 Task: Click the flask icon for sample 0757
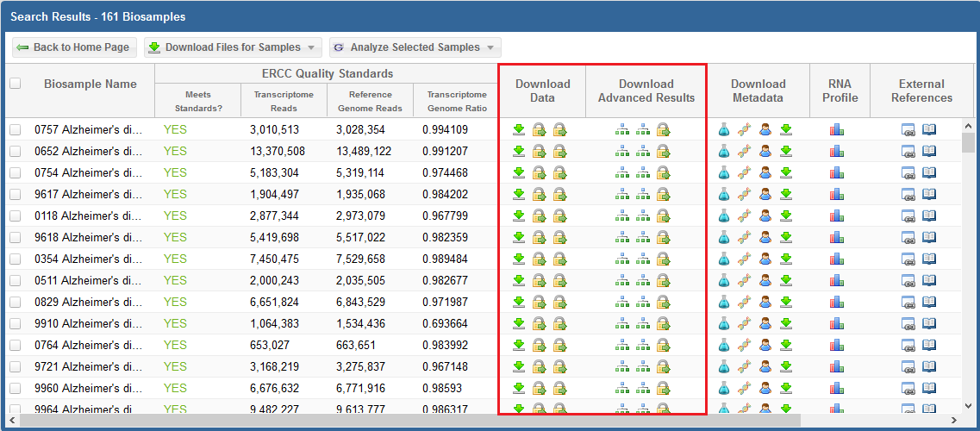click(x=724, y=129)
